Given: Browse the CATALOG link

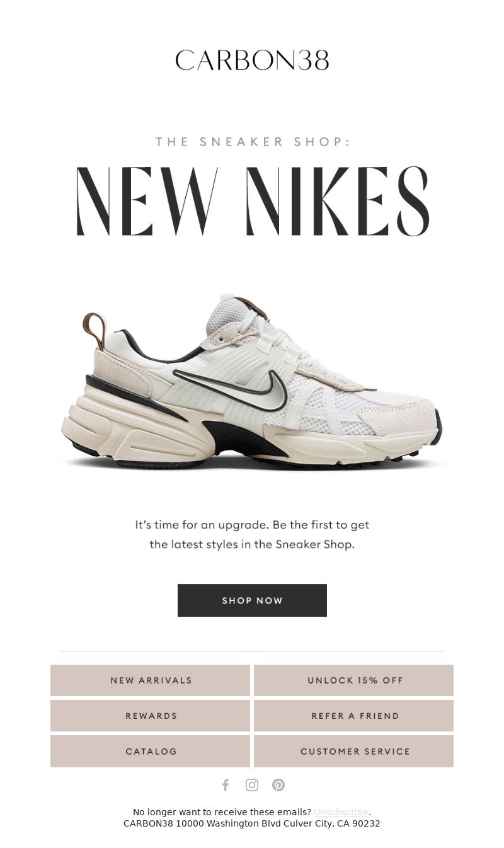Looking at the screenshot, I should click(150, 751).
